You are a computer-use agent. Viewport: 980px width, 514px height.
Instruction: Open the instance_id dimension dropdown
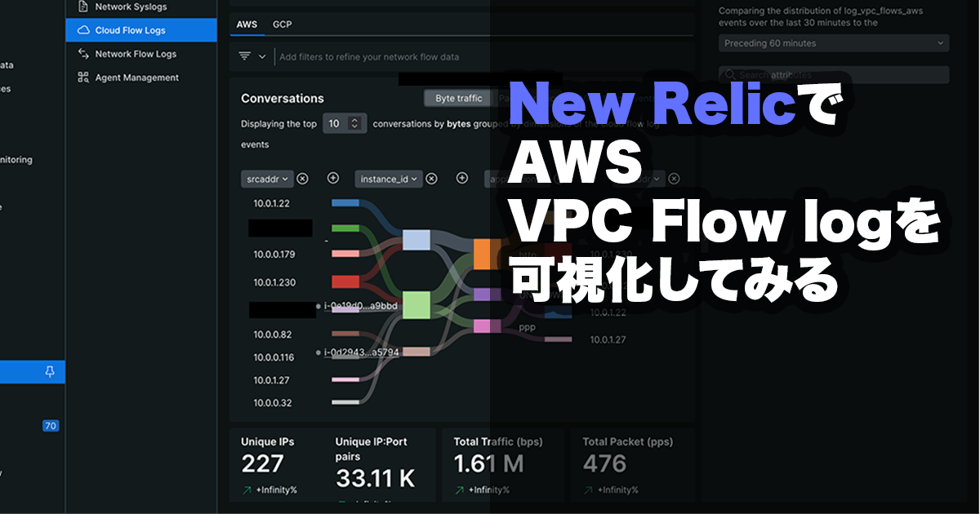point(389,179)
